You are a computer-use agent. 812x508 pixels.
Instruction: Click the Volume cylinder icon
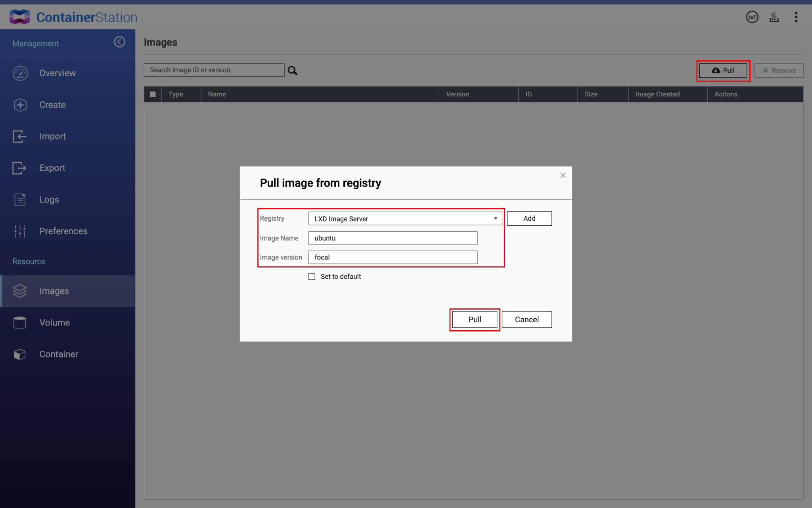[x=19, y=323]
